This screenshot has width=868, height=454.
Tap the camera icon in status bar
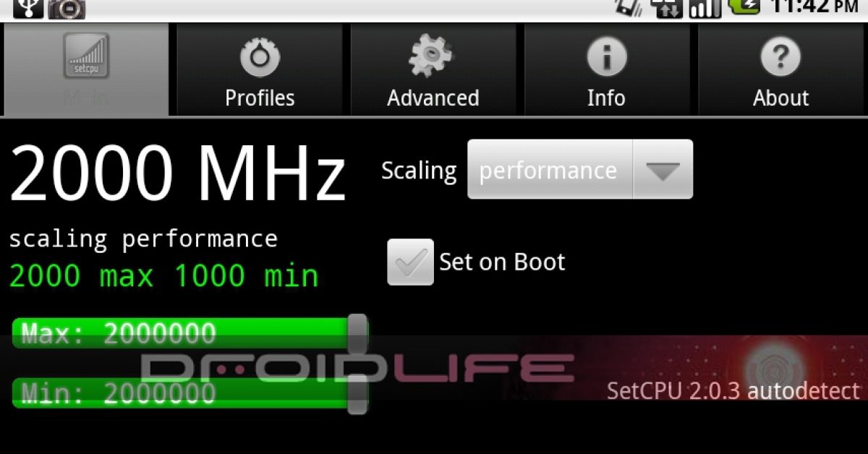click(67, 8)
